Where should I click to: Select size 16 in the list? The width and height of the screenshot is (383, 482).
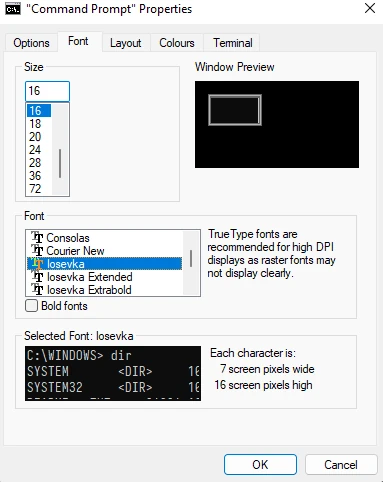pyautogui.click(x=39, y=111)
